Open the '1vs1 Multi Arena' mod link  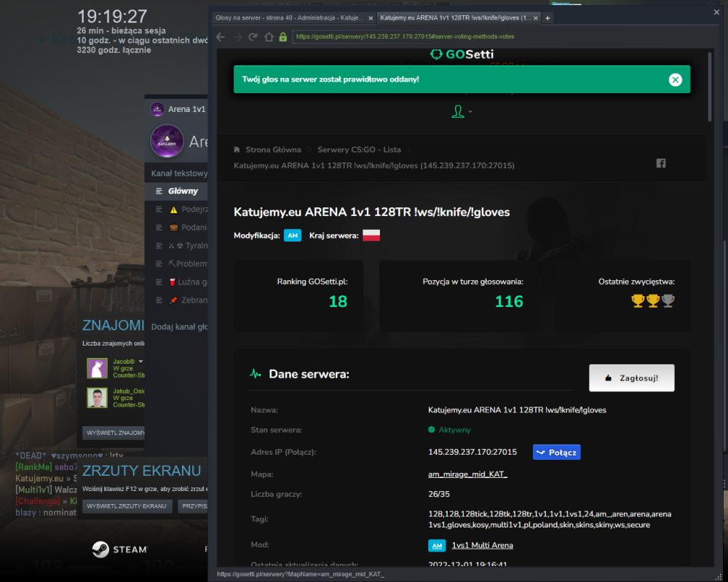(483, 546)
